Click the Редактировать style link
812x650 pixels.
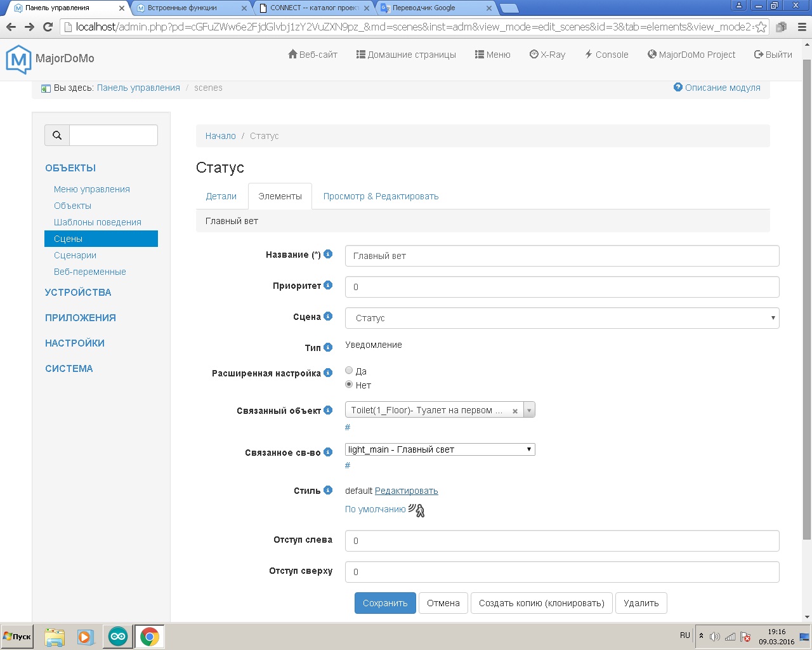pos(407,491)
